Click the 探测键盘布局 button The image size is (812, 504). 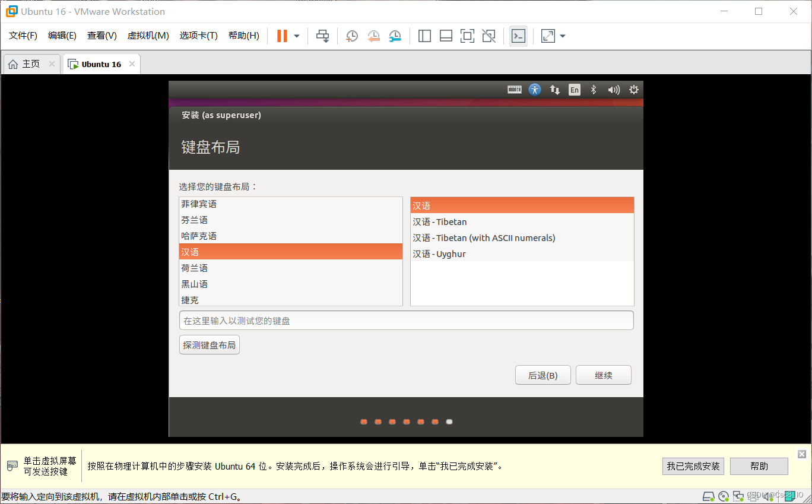pyautogui.click(x=210, y=345)
